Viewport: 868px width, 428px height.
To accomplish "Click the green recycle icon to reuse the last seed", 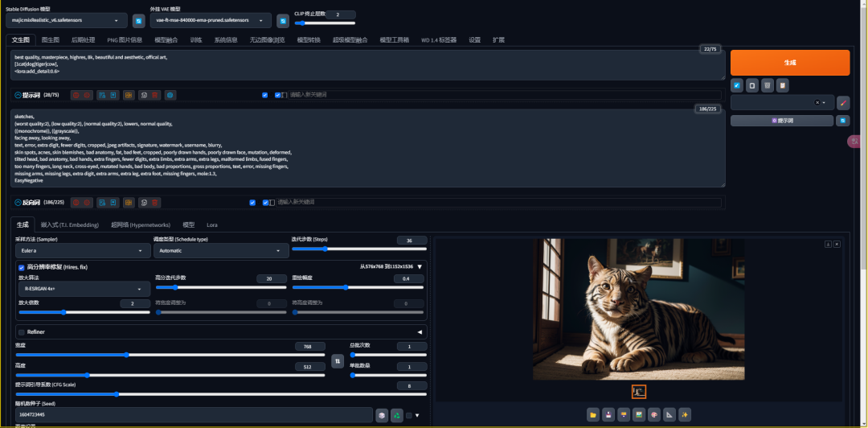I will [396, 415].
